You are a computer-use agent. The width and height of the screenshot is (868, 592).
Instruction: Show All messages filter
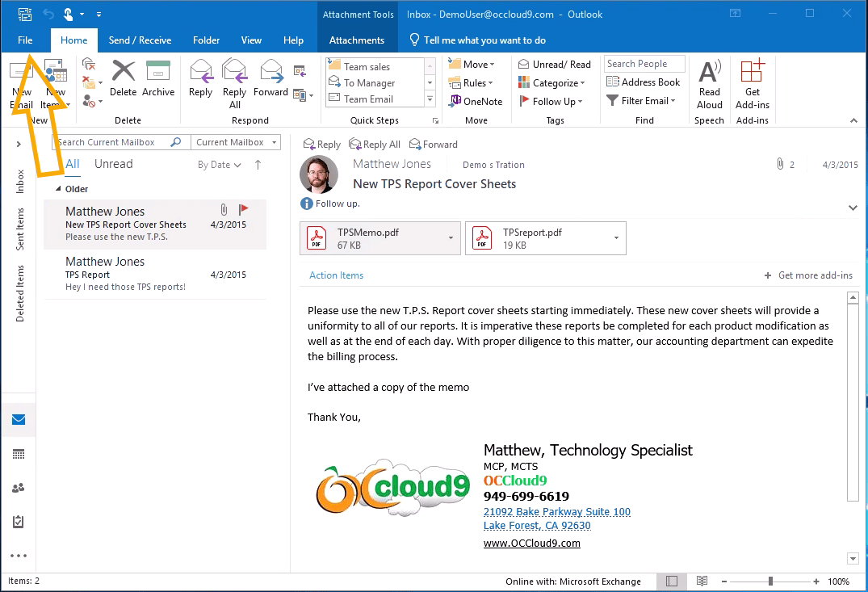[73, 164]
